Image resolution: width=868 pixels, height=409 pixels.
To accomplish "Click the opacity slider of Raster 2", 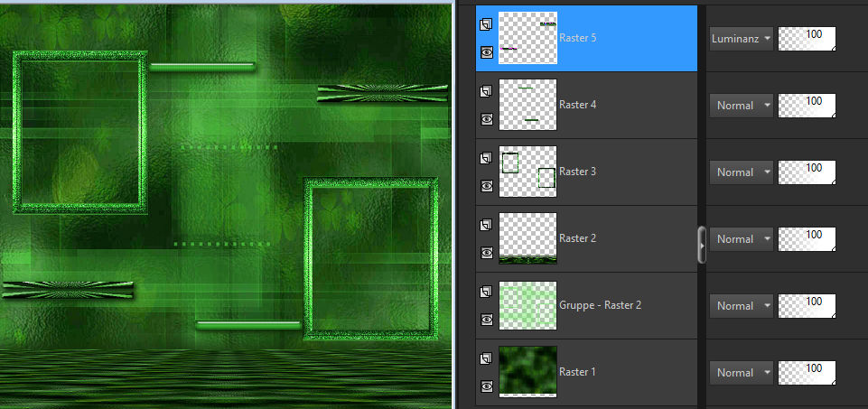I will (x=807, y=239).
